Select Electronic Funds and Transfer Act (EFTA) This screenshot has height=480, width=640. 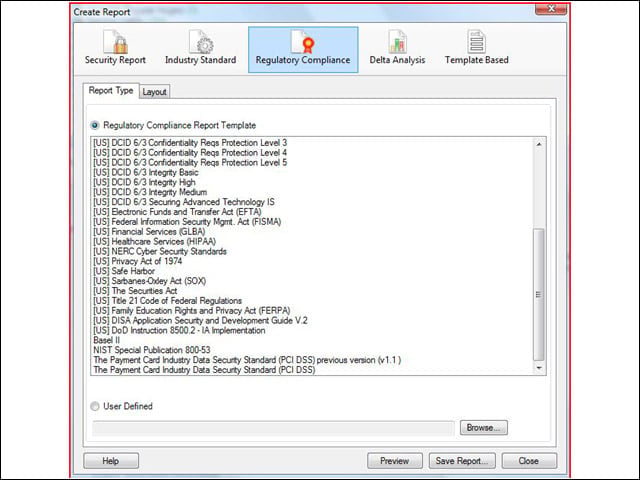tap(178, 212)
